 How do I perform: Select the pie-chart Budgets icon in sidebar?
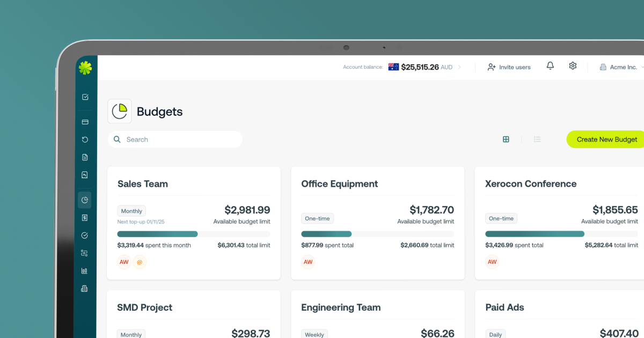click(x=85, y=200)
